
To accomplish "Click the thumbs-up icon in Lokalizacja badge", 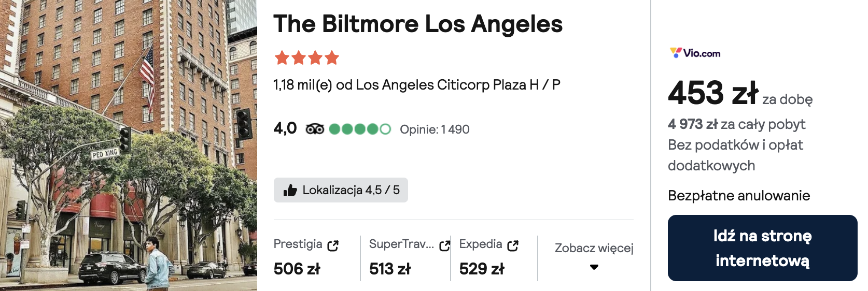I will [x=290, y=191].
